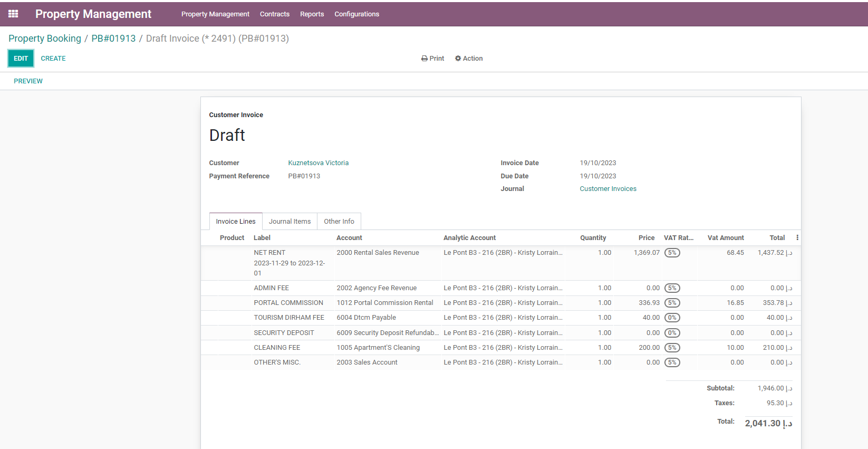The height and width of the screenshot is (449, 868).
Task: Click the EDIT button
Action: [x=21, y=59]
